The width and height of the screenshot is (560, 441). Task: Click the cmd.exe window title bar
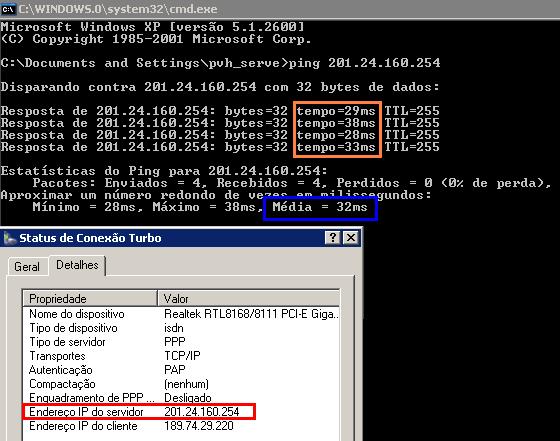tap(280, 9)
